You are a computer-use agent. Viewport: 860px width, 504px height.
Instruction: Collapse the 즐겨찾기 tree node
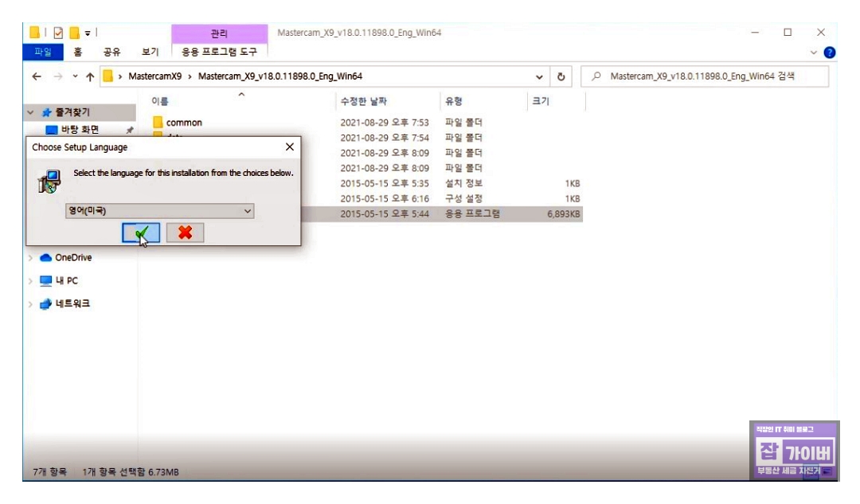(x=30, y=112)
